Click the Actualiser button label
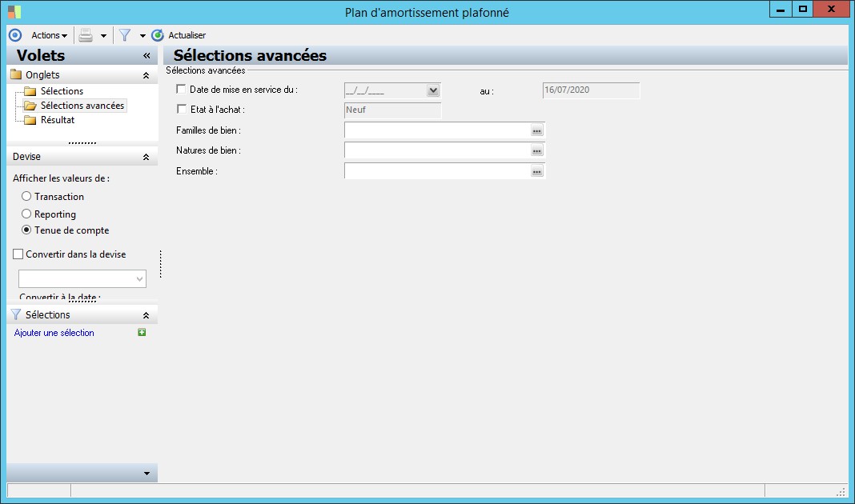The image size is (855, 504). coord(187,35)
